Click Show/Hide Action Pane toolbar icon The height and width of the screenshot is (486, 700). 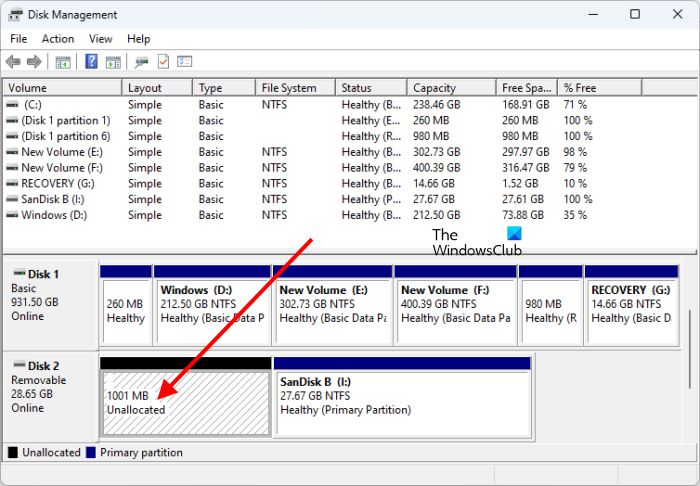click(x=113, y=62)
